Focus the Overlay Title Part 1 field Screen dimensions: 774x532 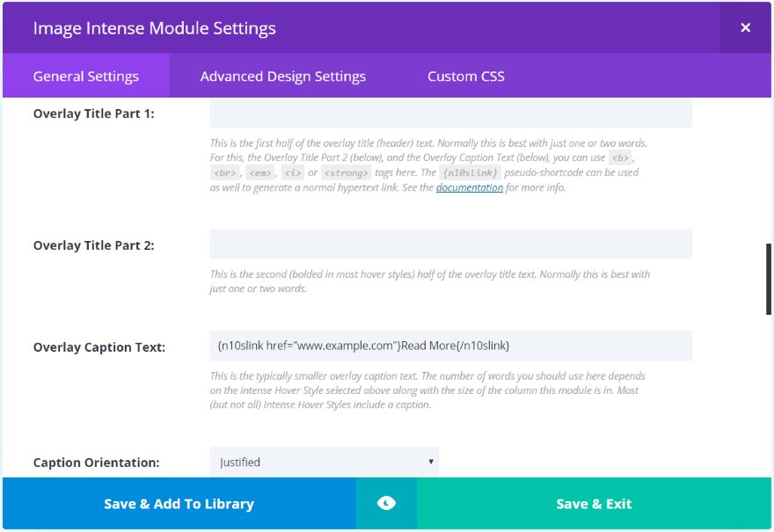(450, 113)
